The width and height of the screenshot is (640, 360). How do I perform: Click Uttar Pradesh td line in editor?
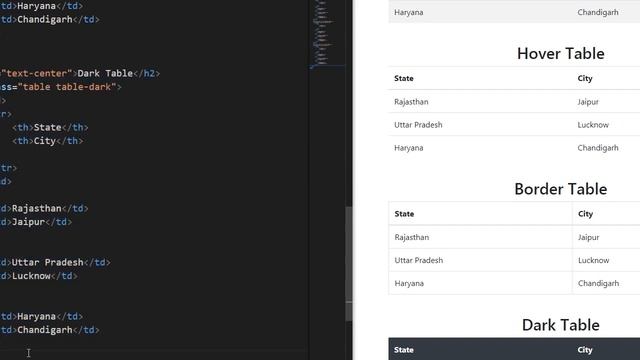55,262
